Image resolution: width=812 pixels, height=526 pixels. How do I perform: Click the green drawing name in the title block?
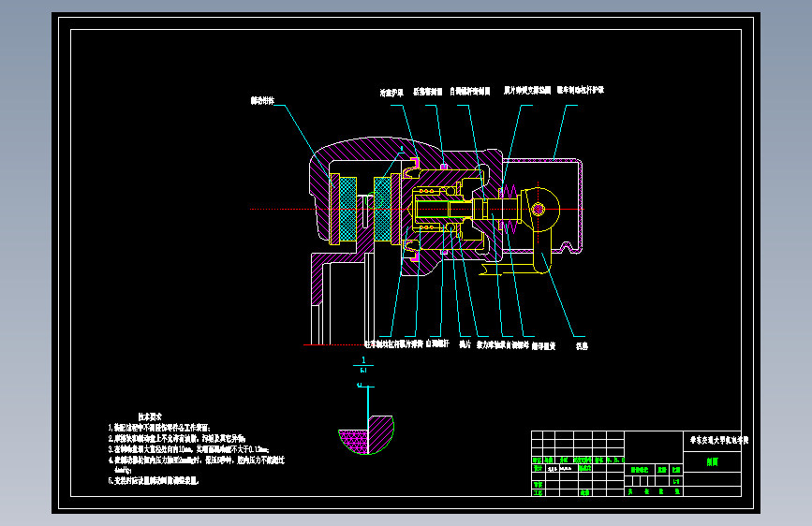click(x=712, y=461)
